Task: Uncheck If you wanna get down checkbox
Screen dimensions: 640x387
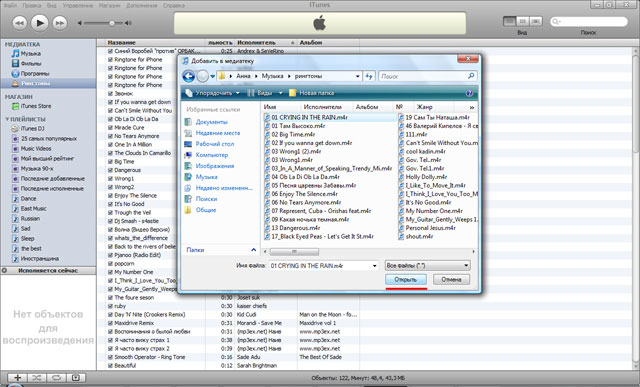Action: click(x=110, y=102)
